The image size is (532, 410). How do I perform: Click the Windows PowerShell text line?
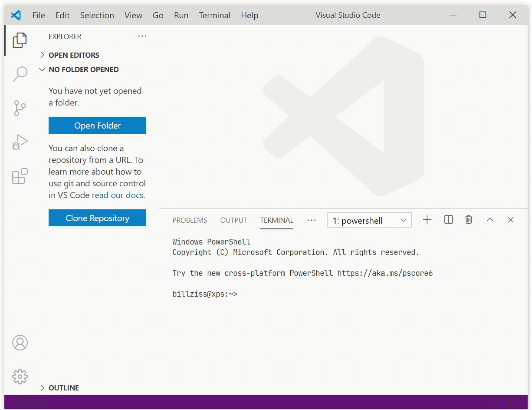211,242
